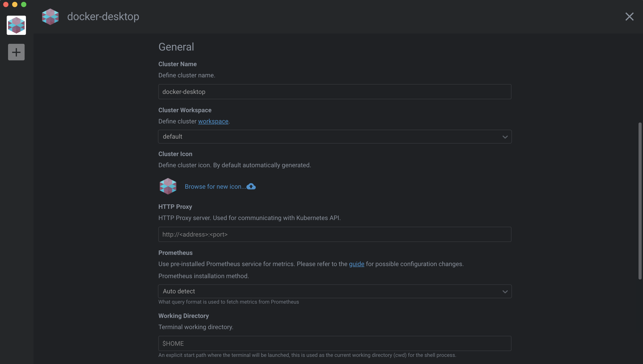Open the Cluster Workspace dropdown

(x=335, y=136)
